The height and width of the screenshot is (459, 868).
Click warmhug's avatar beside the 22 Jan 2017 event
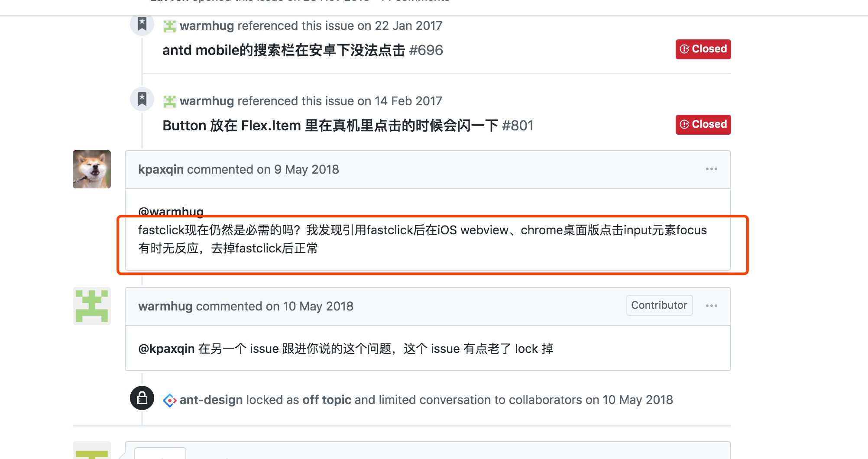click(170, 26)
